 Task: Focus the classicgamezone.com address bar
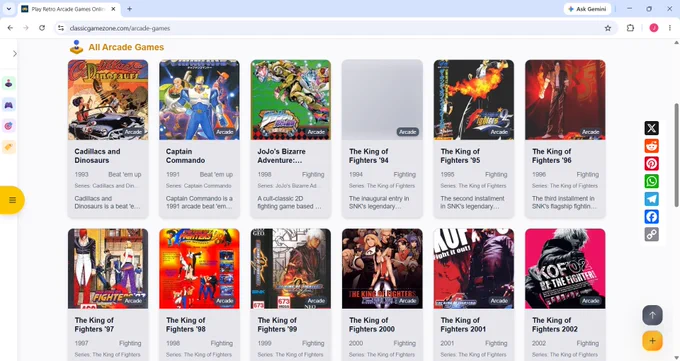[x=334, y=28]
